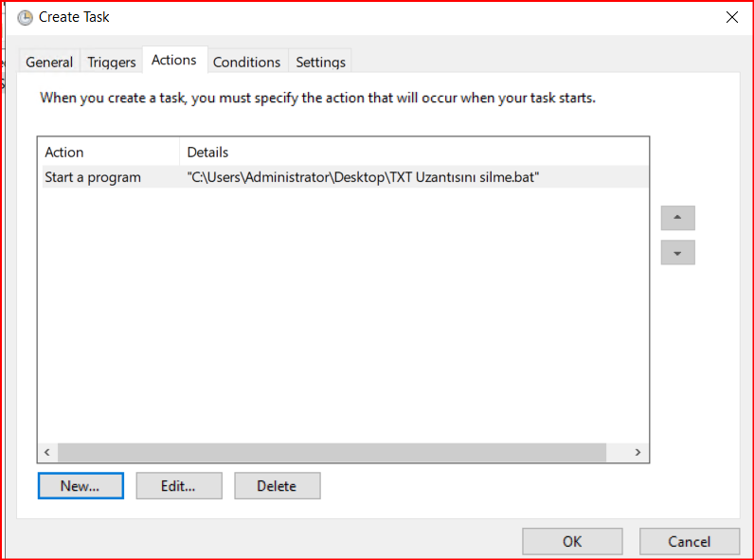The image size is (754, 560).
Task: Delete the selected action
Action: coord(277,486)
